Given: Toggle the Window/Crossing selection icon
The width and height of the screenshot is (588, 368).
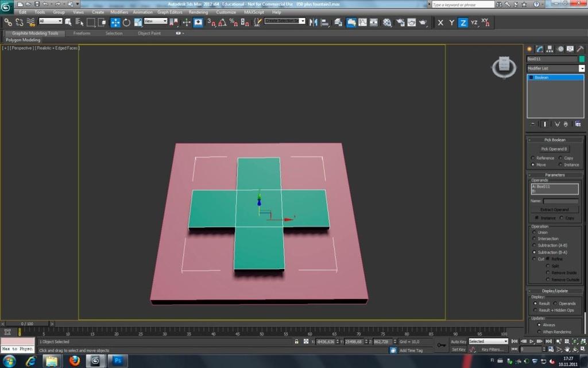Looking at the screenshot, I should coord(102,22).
